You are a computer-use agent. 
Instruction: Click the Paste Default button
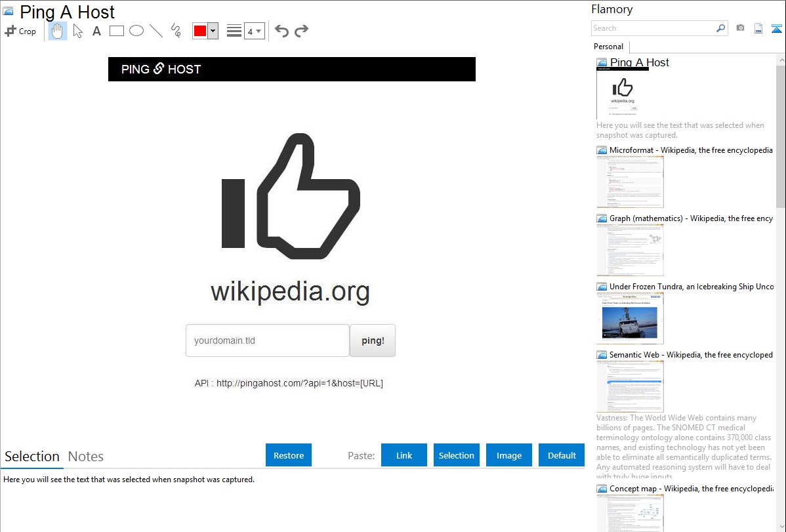(562, 455)
